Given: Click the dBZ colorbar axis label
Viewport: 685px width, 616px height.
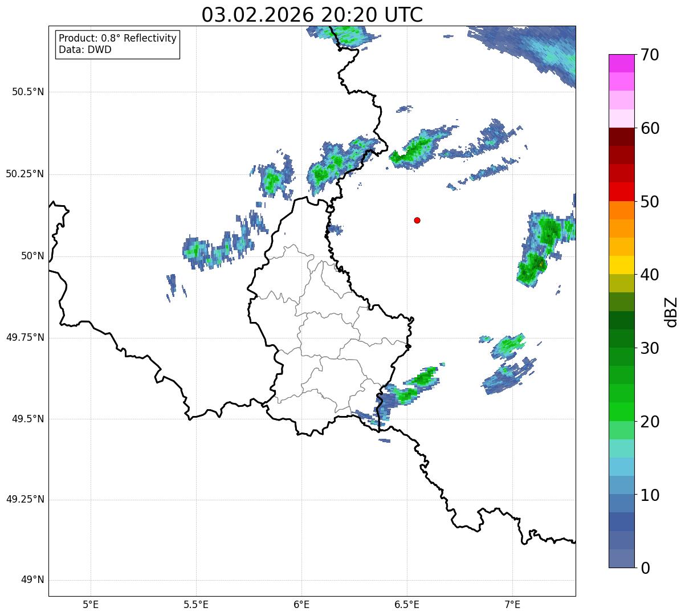Looking at the screenshot, I should (x=671, y=312).
